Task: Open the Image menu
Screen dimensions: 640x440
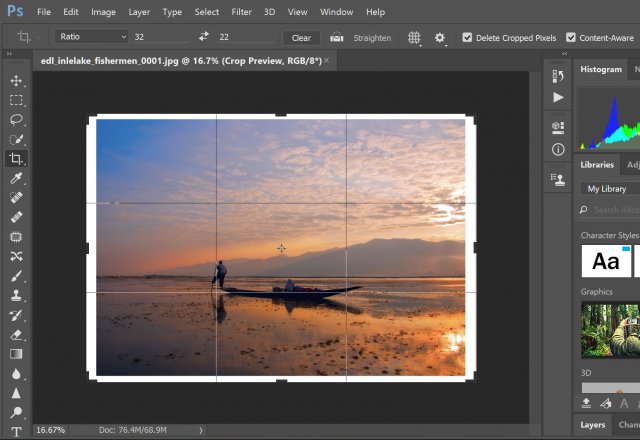Action: point(103,12)
